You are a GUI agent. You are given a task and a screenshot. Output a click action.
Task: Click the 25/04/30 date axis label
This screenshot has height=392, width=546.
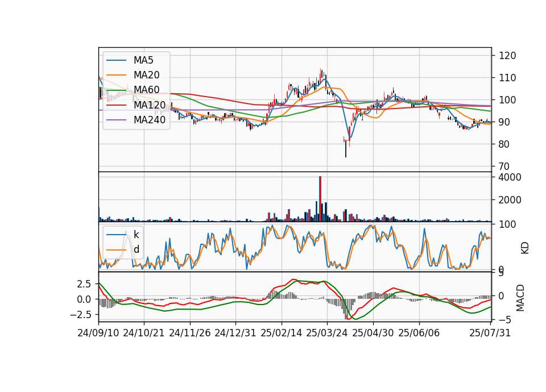(373, 333)
